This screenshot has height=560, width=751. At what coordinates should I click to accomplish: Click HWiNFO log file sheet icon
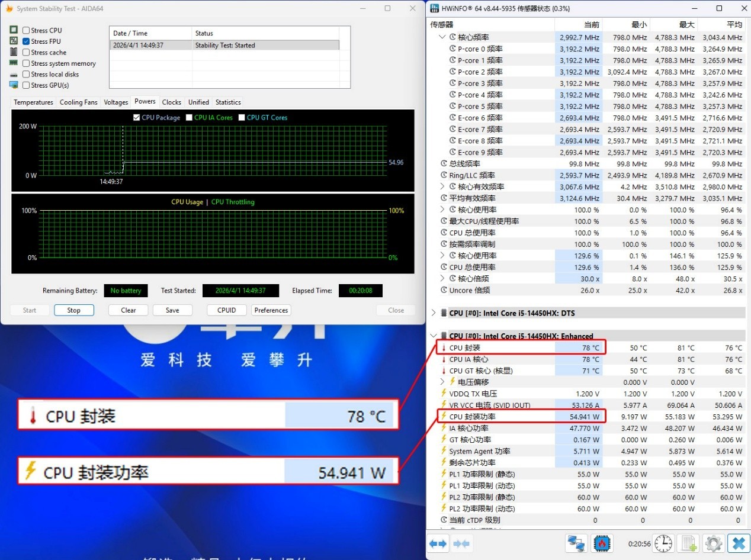pos(689,543)
